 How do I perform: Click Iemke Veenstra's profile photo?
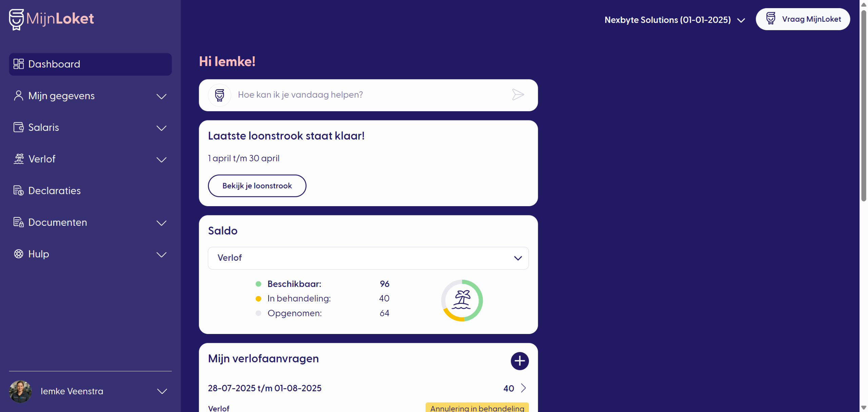pyautogui.click(x=20, y=391)
